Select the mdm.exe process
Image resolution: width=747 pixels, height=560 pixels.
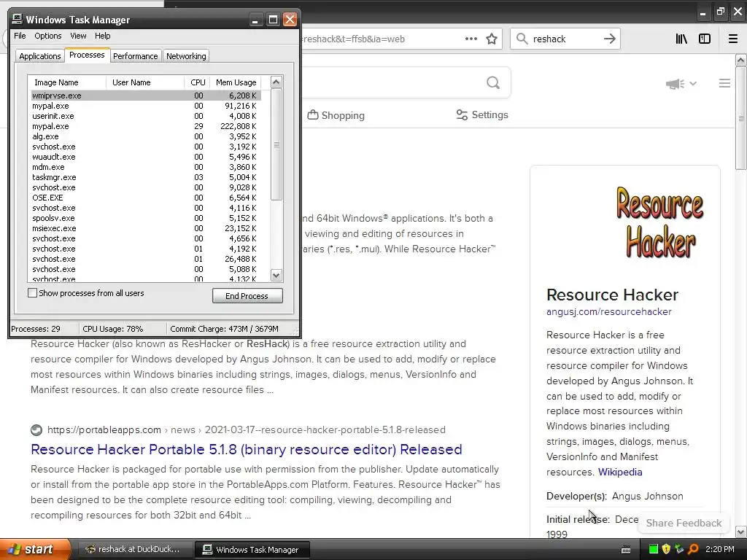click(x=146, y=167)
